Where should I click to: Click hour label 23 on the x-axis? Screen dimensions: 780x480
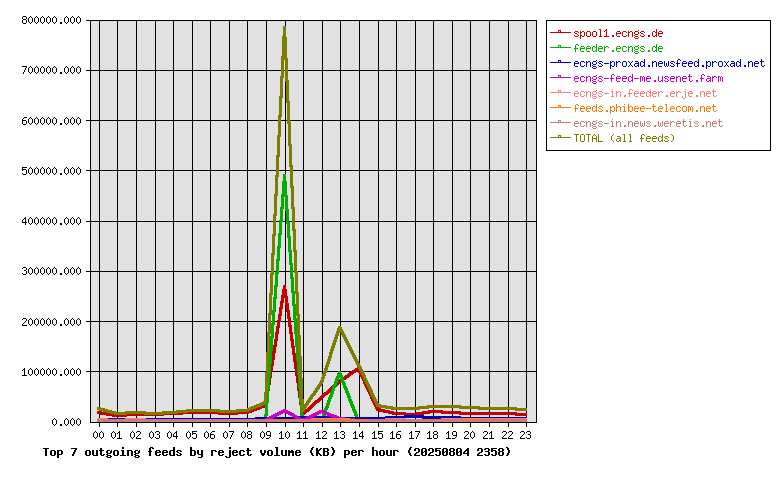525,435
